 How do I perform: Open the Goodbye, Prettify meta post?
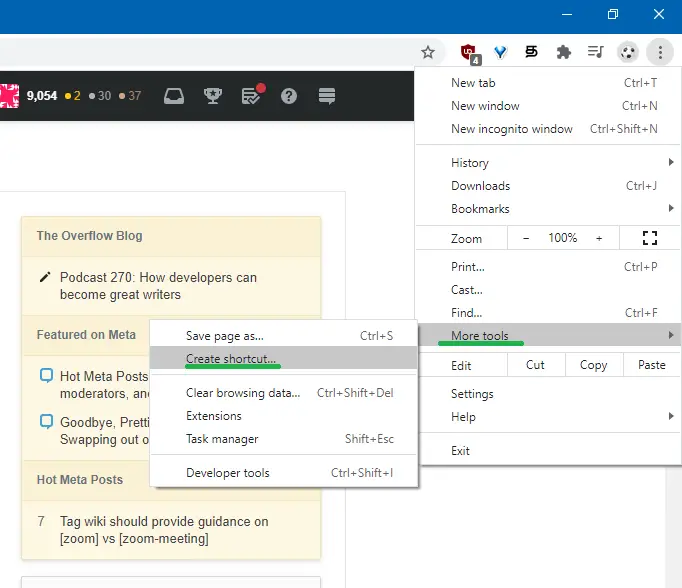point(104,431)
